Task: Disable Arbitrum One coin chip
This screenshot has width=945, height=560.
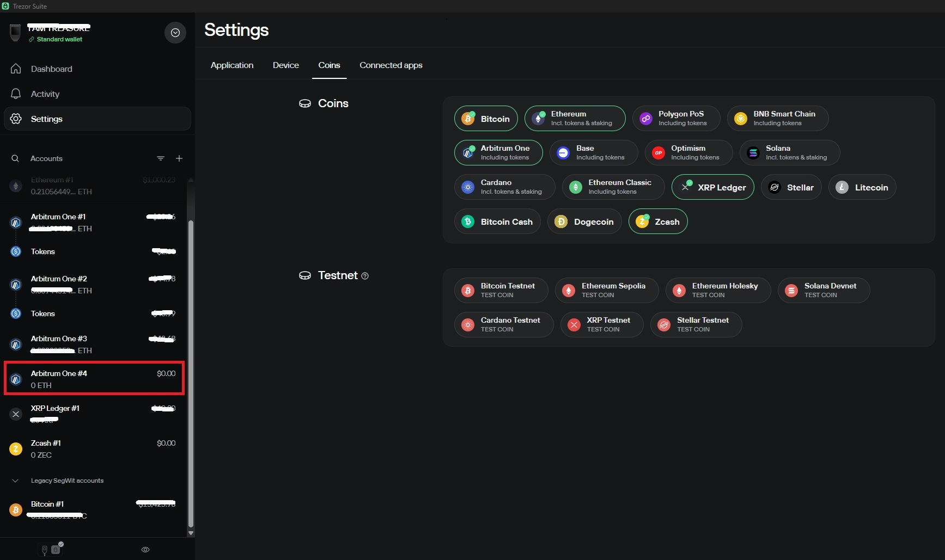Action: 498,153
